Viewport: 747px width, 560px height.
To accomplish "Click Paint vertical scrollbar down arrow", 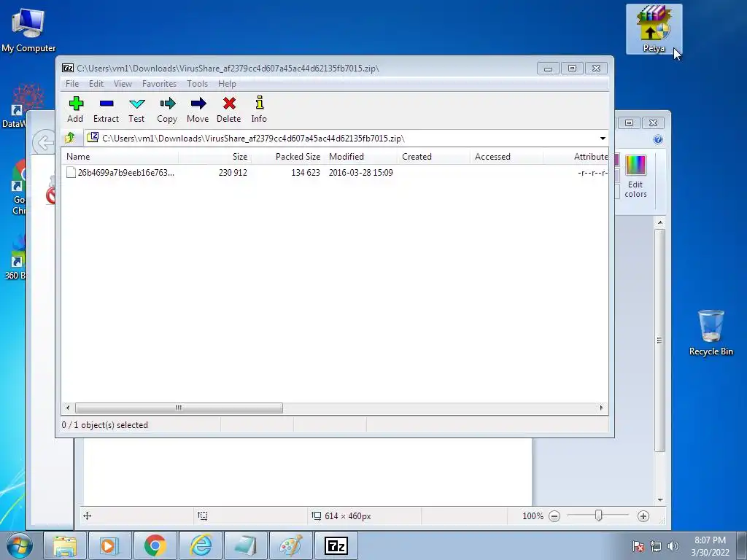I will pyautogui.click(x=659, y=499).
